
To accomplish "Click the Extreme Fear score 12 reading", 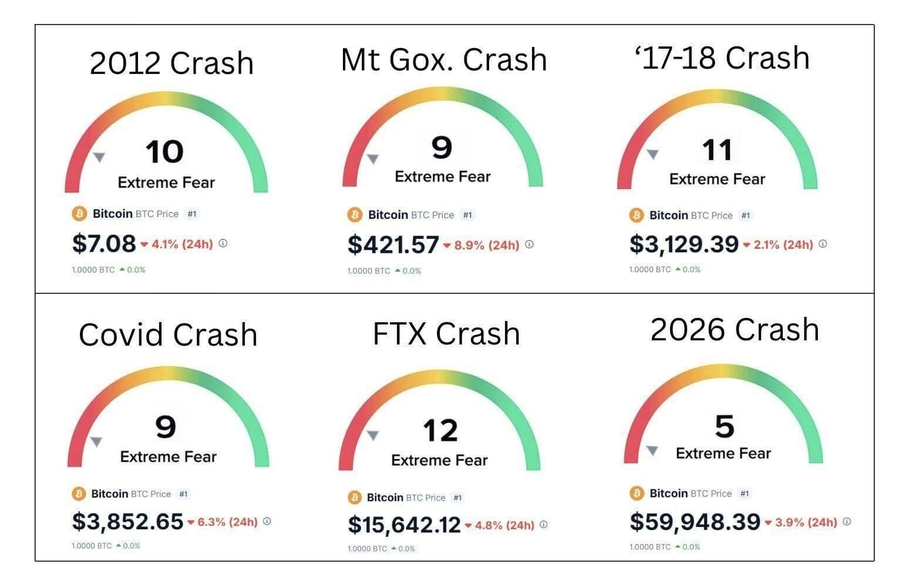I will 440,431.
